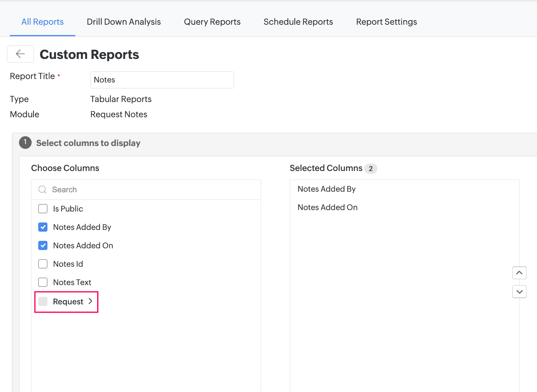
Task: Click the Request checkbox's red highlight box
Action: tap(43, 301)
